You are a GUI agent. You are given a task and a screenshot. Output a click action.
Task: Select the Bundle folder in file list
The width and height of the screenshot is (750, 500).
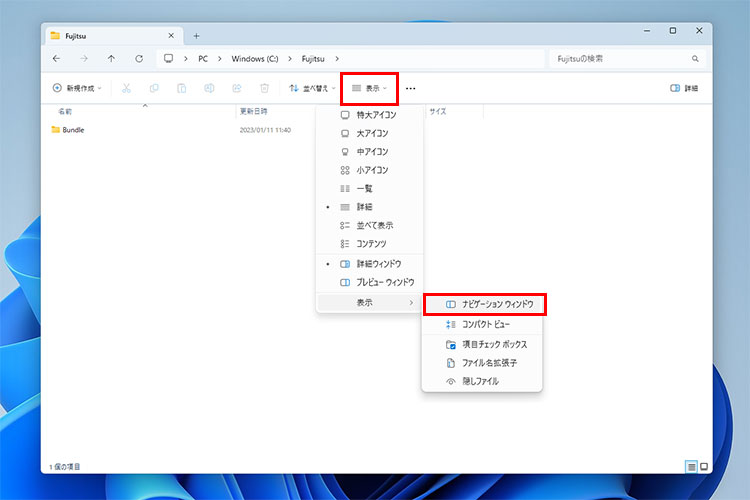[x=73, y=130]
